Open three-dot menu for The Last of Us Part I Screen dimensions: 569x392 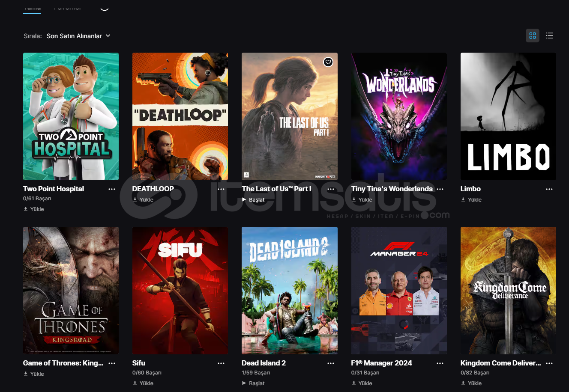coord(331,189)
